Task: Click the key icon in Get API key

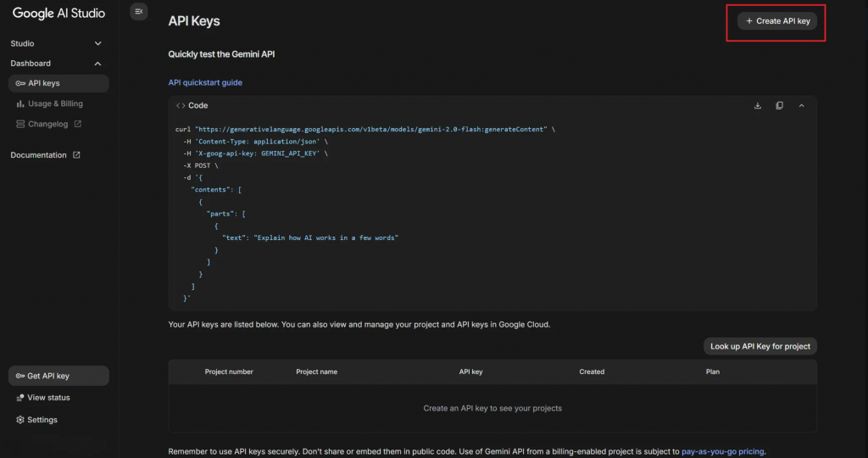Action: tap(20, 376)
